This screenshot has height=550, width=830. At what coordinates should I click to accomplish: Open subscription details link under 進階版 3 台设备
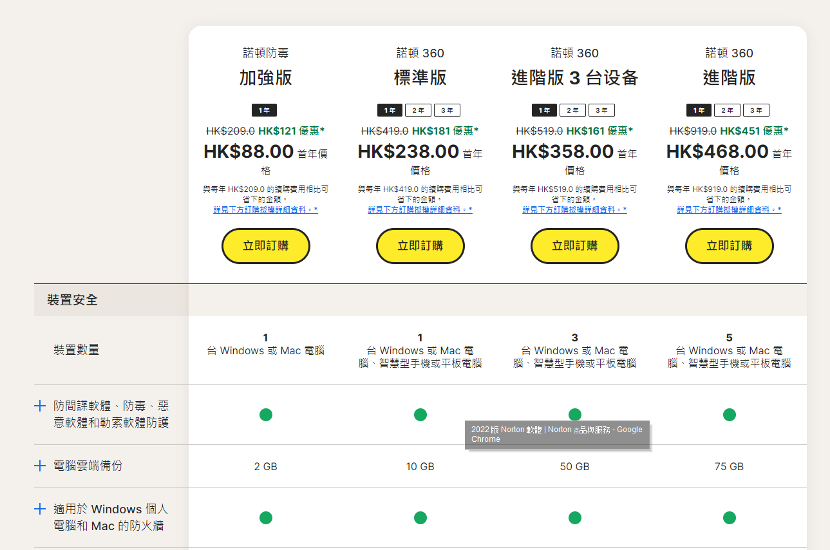575,210
